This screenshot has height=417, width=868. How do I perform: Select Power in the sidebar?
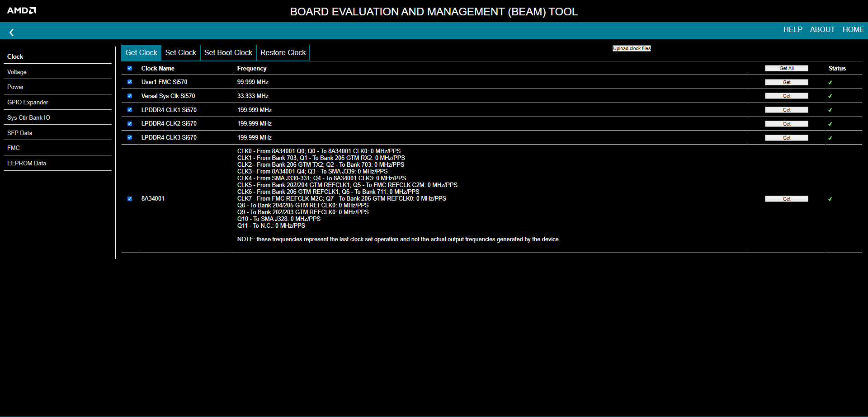57,87
